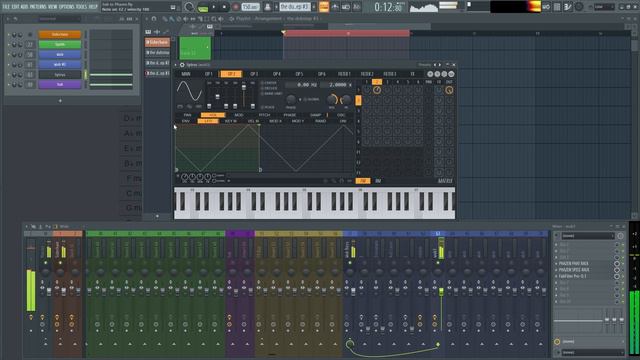Select the FM matrix mode button
Image resolution: width=640 pixels, height=360 pixels.
pos(362,181)
